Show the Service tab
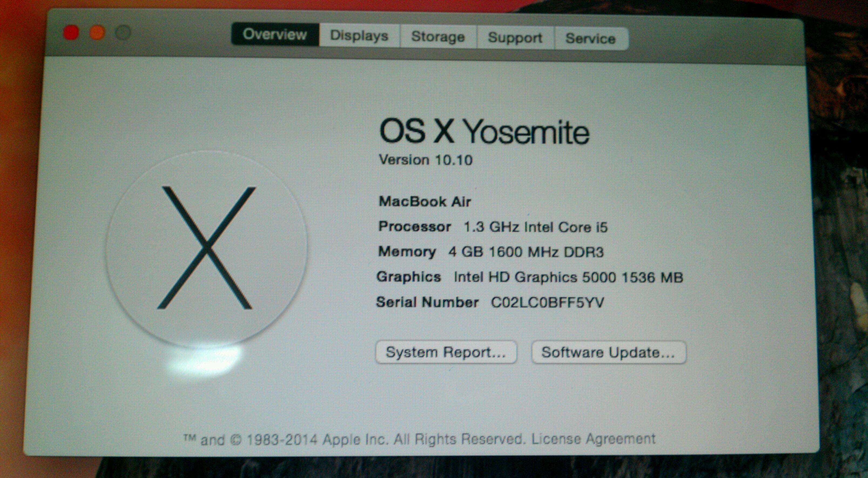This screenshot has height=478, width=868. [591, 39]
